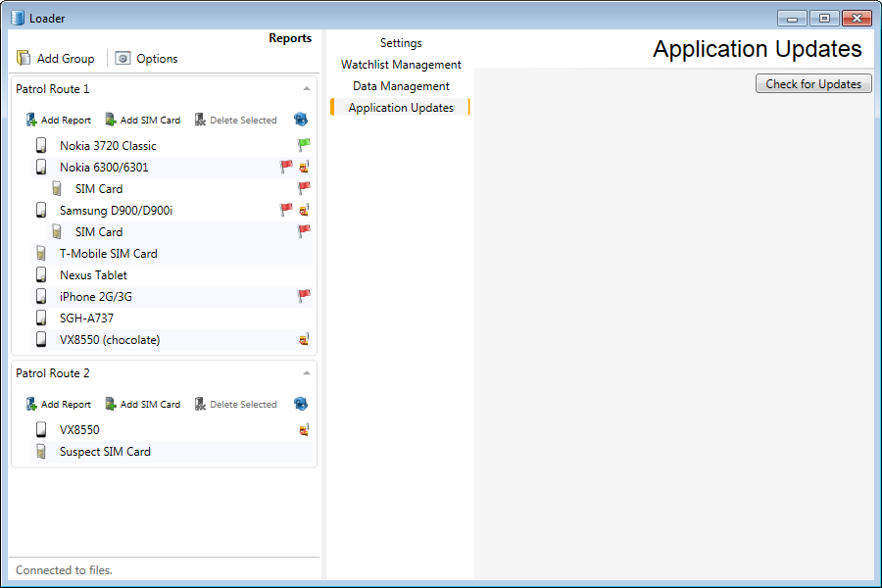Click watchlist alert icon on VX8550 (chocolate)
Image resolution: width=882 pixels, height=588 pixels.
point(305,339)
